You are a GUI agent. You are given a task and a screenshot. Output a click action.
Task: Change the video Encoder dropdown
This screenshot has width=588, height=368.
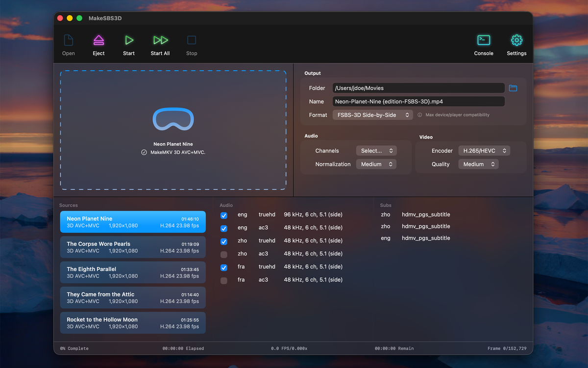484,150
